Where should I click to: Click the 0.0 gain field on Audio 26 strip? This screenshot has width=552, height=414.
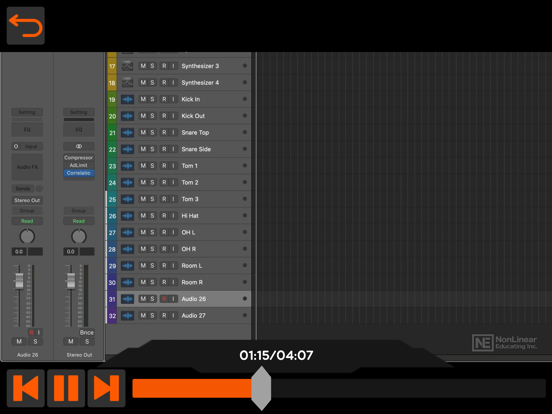pyautogui.click(x=19, y=252)
